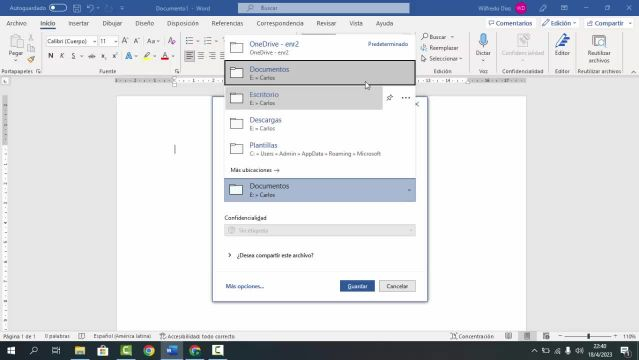Clear all formatting with the eraser A icon
This screenshot has width=639, height=360.
click(172, 41)
